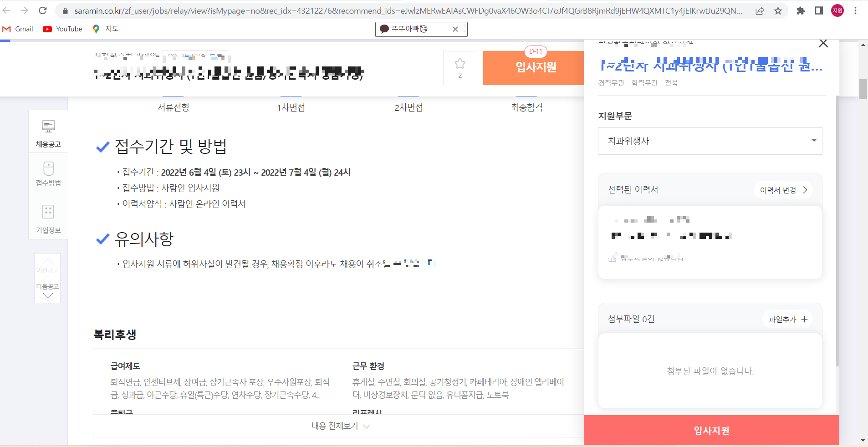This screenshot has height=447, width=868.
Task: Click the 첨부된 파일이 없습니다 message
Action: (x=710, y=371)
